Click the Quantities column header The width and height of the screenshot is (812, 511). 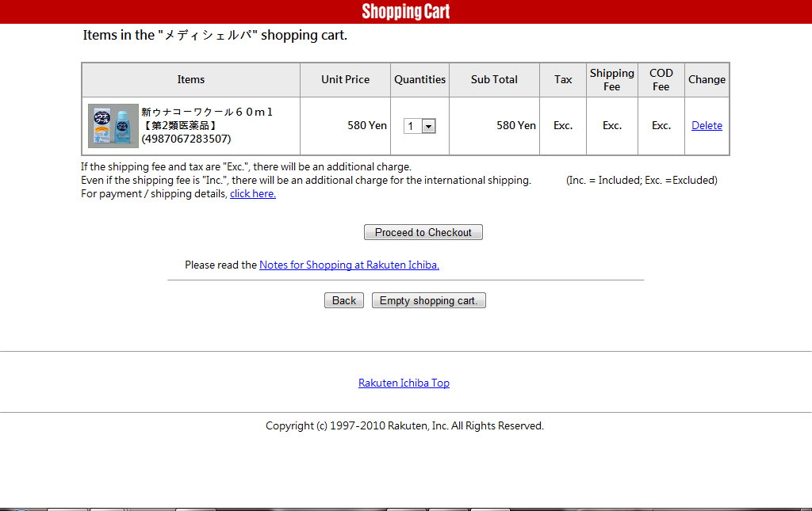point(420,80)
